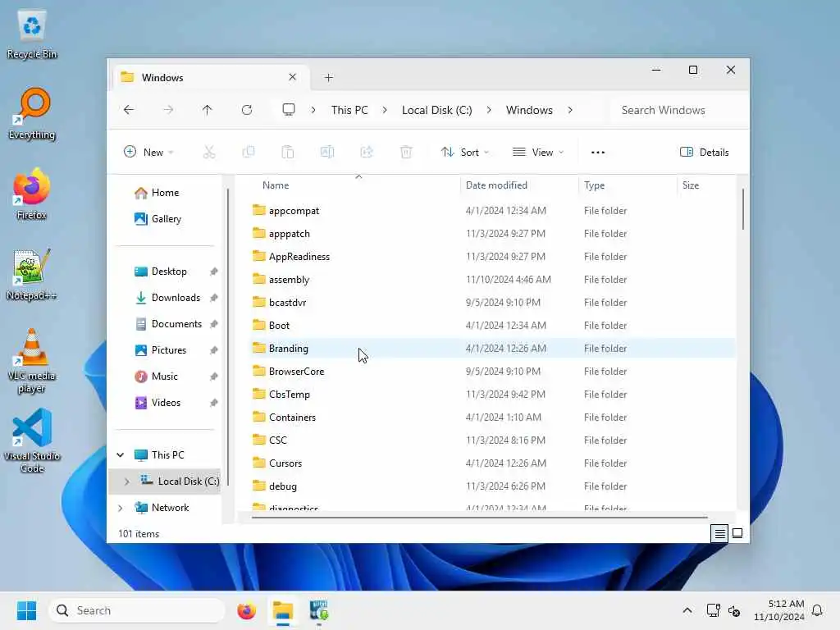Go up one folder level arrow
Image resolution: width=840 pixels, height=630 pixels.
point(208,110)
